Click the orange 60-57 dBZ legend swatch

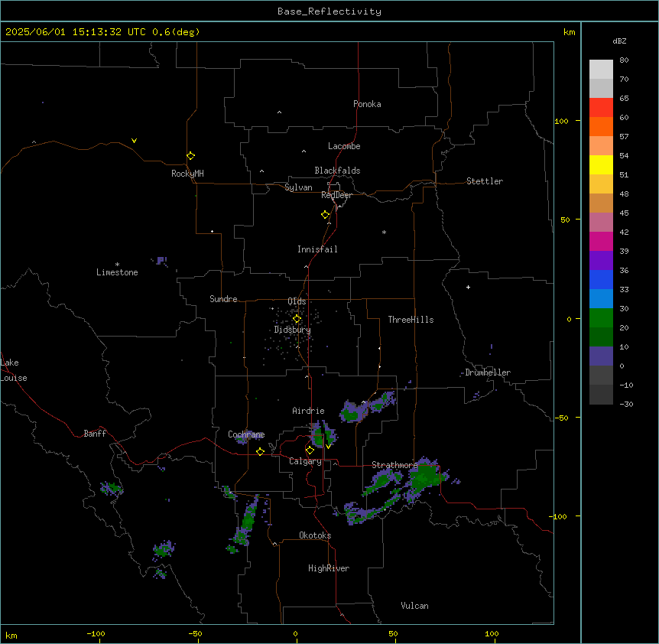[601, 126]
